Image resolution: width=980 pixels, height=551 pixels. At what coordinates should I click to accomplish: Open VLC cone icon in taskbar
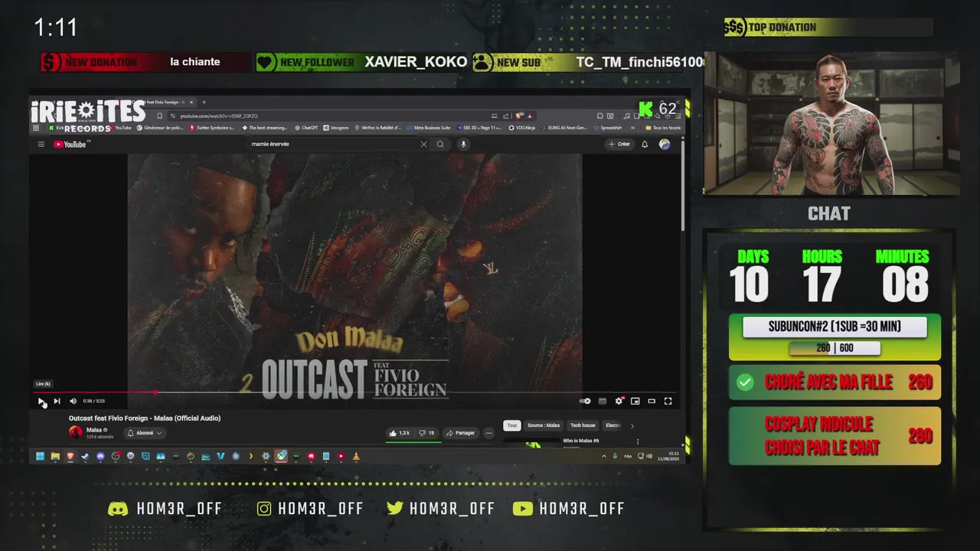356,457
